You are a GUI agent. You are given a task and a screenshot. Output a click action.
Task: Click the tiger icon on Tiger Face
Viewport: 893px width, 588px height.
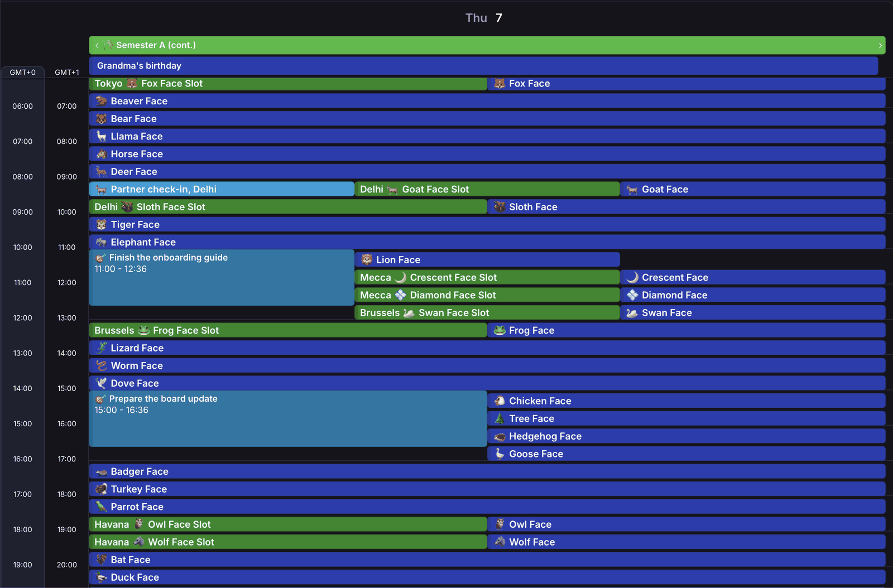pos(101,225)
